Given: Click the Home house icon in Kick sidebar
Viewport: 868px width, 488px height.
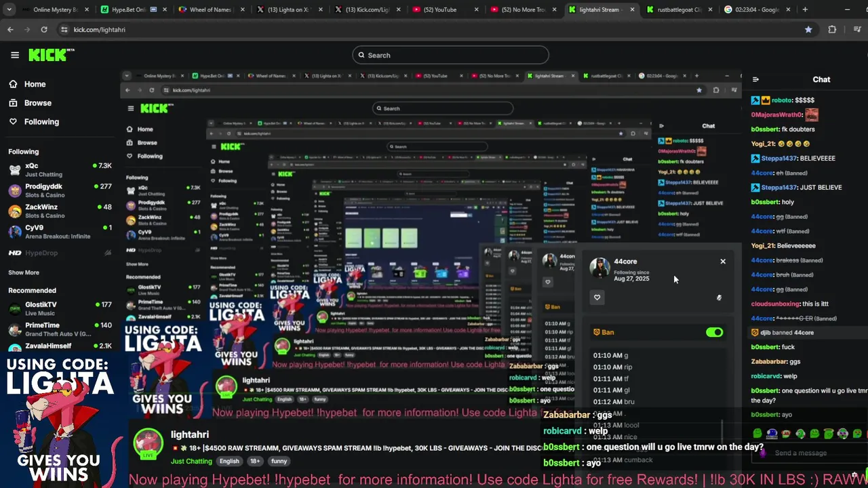Looking at the screenshot, I should [x=13, y=84].
